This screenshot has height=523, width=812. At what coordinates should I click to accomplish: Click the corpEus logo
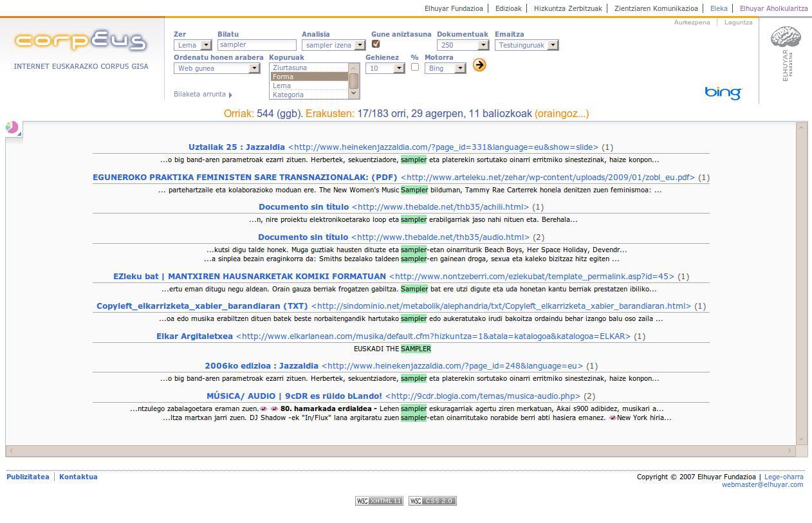(x=80, y=41)
